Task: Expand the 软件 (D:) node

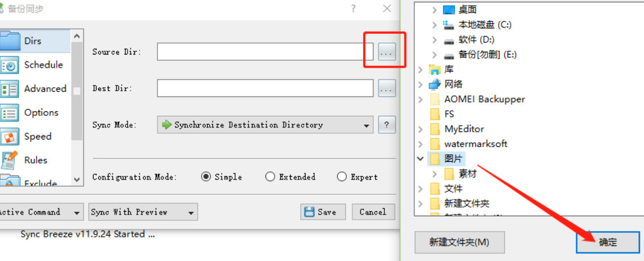Action: click(434, 40)
